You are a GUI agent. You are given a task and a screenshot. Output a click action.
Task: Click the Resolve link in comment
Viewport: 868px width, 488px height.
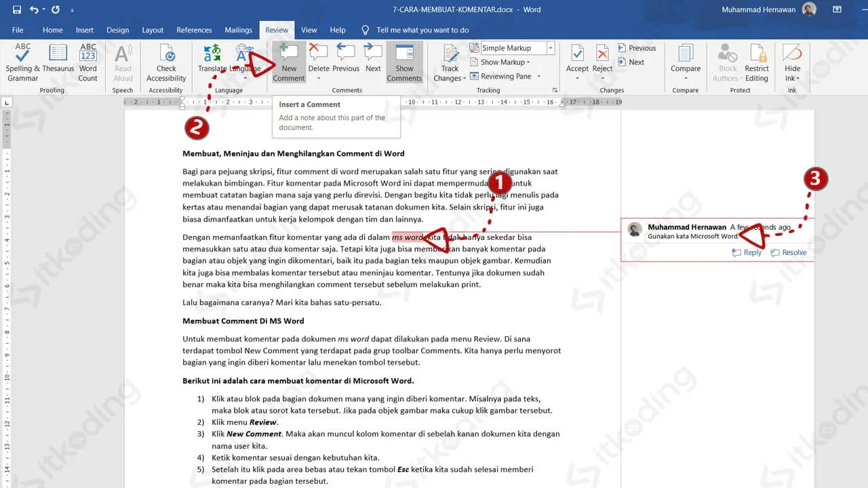pyautogui.click(x=789, y=252)
